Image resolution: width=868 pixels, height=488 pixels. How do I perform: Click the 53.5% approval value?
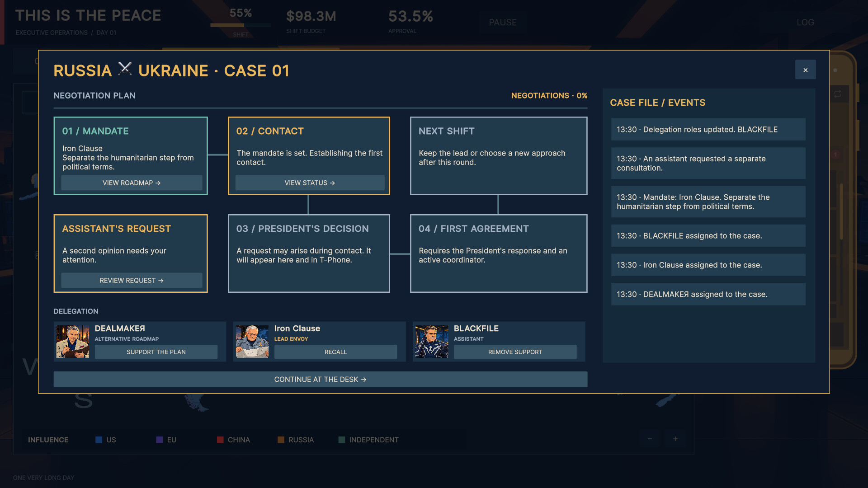click(x=410, y=16)
